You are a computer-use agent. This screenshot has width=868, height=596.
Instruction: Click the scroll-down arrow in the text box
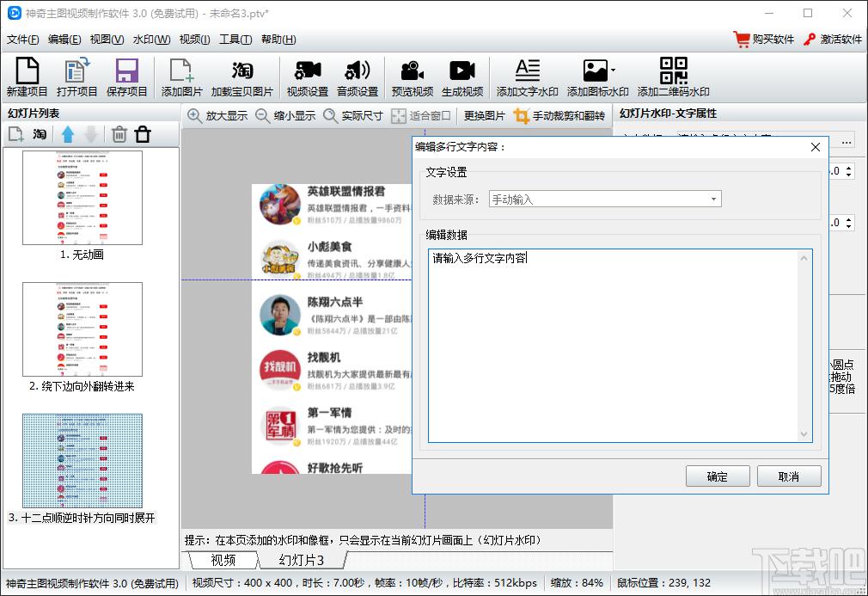[x=804, y=433]
